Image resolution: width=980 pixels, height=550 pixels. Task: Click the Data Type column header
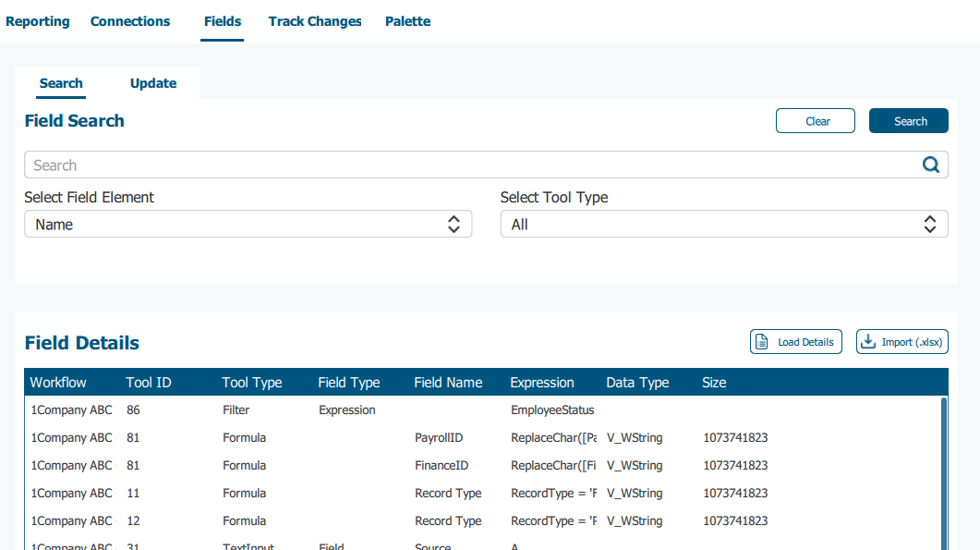[637, 383]
